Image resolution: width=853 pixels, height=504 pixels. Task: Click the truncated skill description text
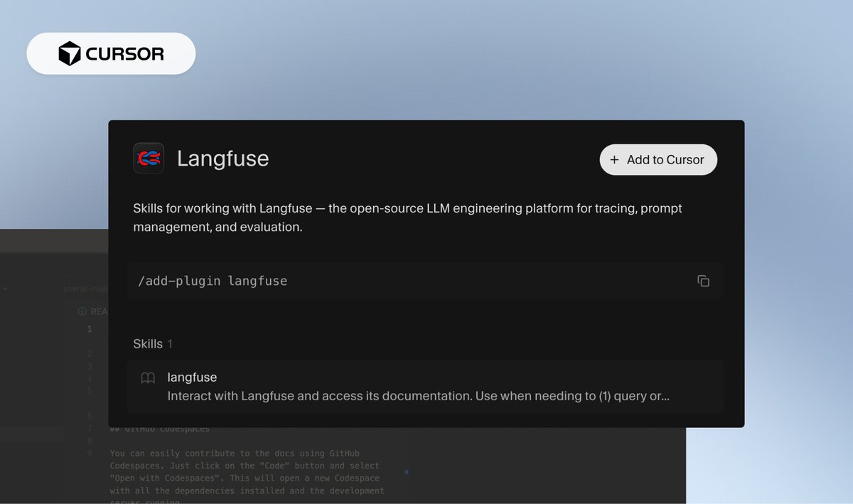[417, 396]
